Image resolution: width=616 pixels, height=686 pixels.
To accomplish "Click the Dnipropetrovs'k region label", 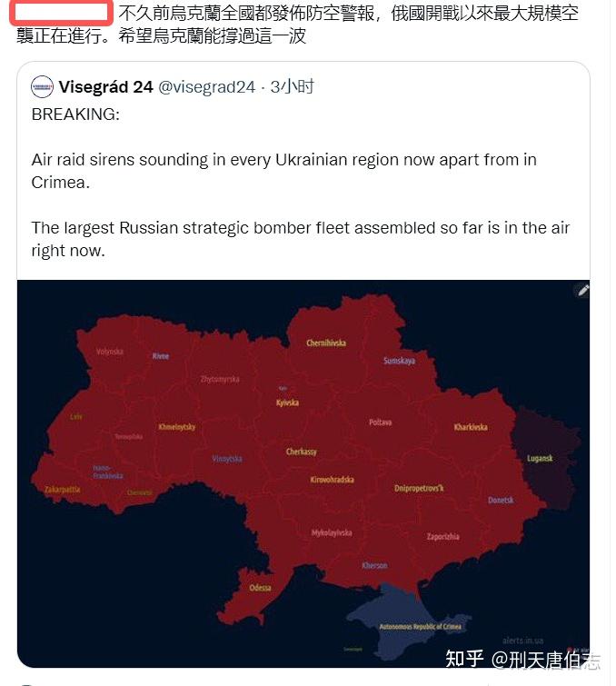I will point(419,488).
